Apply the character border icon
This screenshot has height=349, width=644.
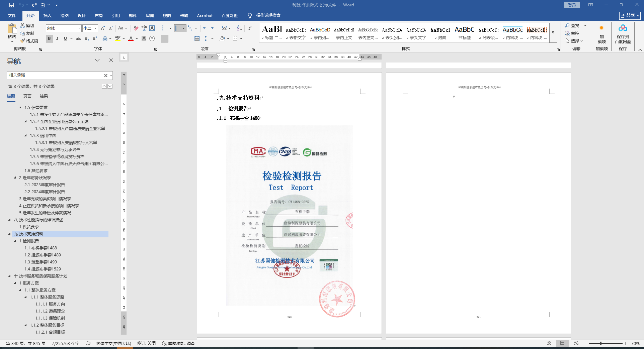point(152,28)
